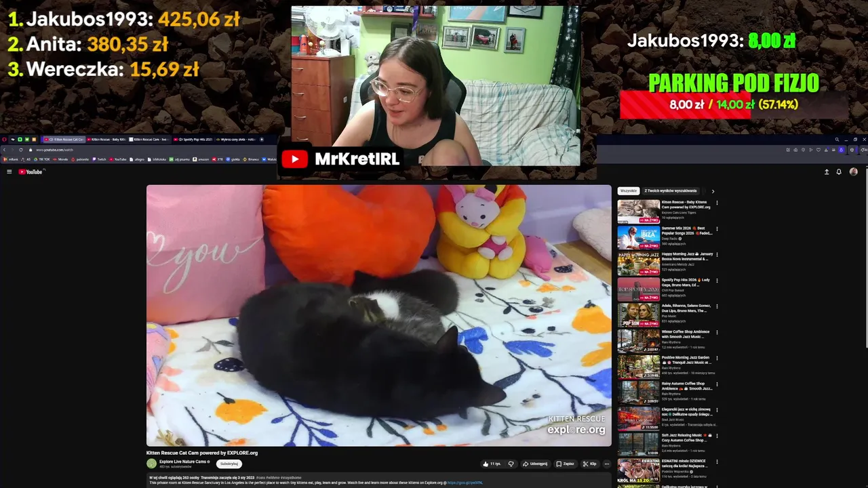Show more filter chips with arrow
Screen dimensions: 868x488
[713, 191]
